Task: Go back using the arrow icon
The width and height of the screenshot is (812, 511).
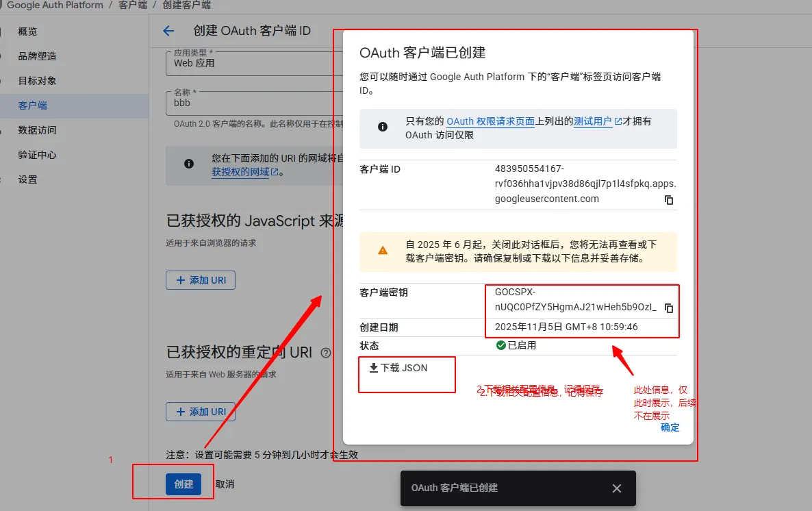Action: click(168, 31)
